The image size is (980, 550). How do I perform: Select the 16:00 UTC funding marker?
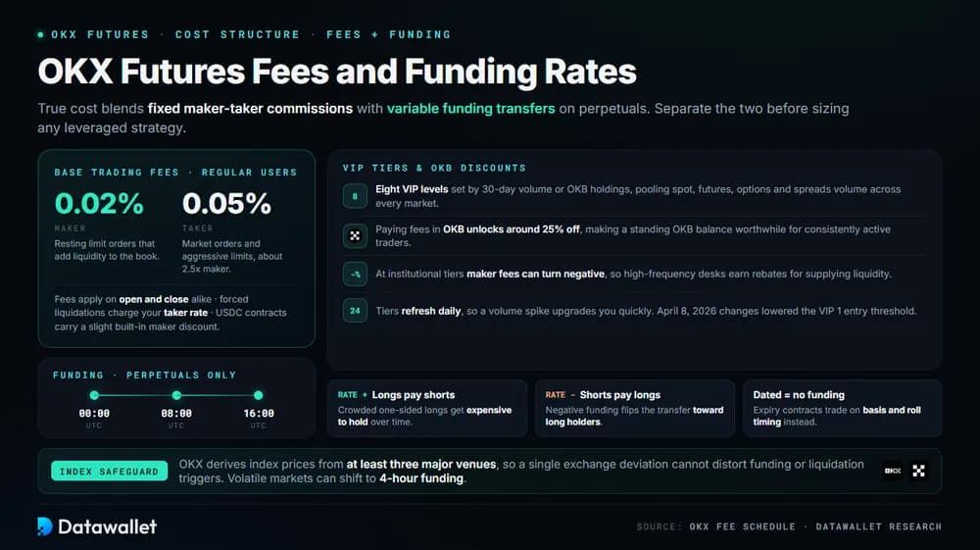pyautogui.click(x=258, y=395)
